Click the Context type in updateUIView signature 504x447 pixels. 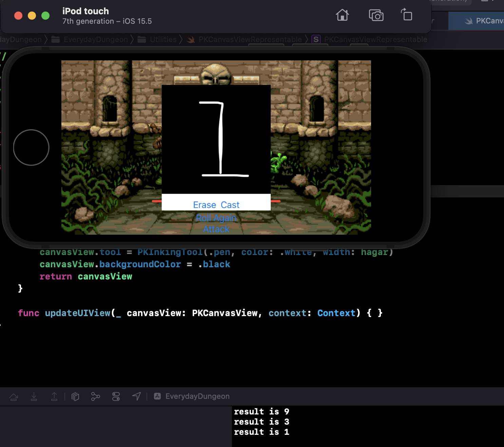tap(336, 313)
